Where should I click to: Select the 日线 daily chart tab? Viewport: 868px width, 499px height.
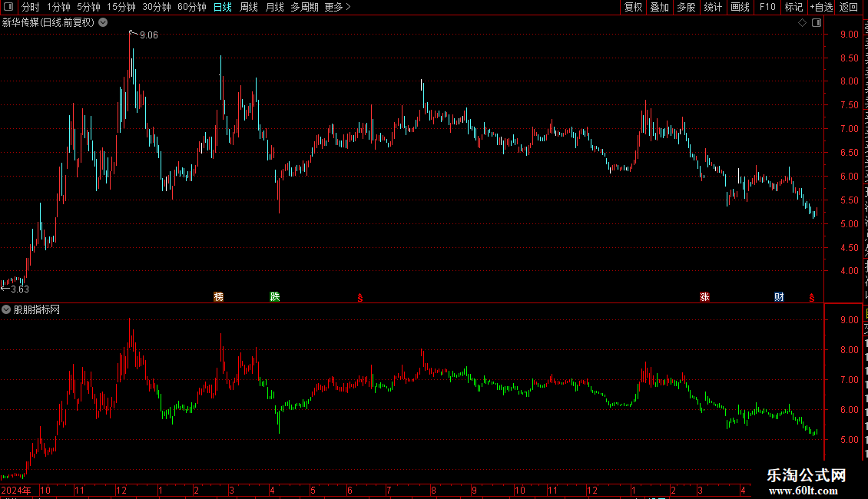point(223,7)
